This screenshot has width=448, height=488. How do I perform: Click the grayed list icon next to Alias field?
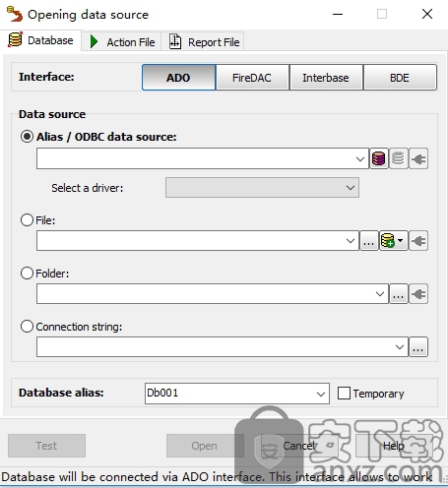[x=399, y=158]
